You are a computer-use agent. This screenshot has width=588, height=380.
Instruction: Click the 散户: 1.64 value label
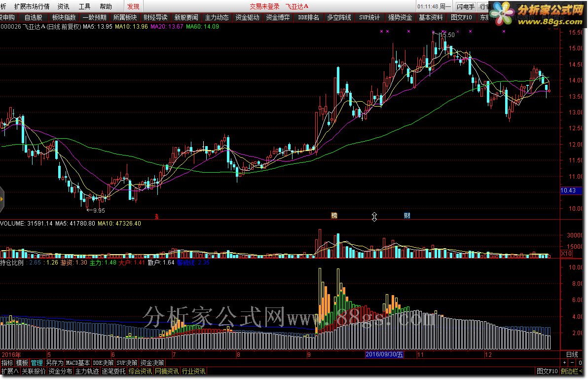point(161,263)
